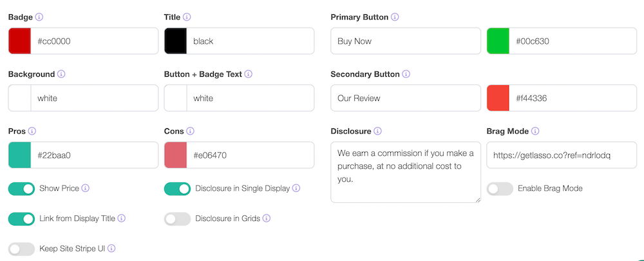Click the Enable Brag Mode label text

tap(550, 189)
